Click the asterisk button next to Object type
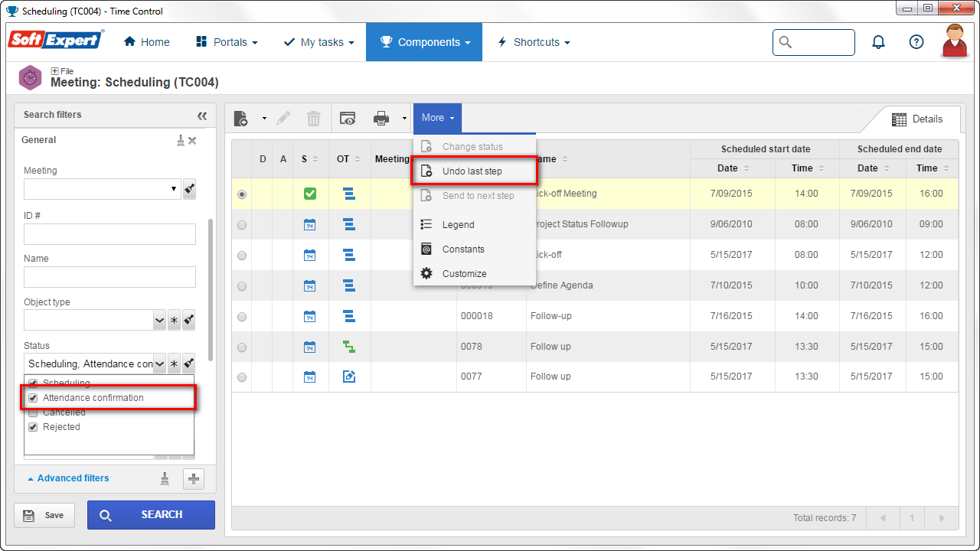 pyautogui.click(x=174, y=320)
